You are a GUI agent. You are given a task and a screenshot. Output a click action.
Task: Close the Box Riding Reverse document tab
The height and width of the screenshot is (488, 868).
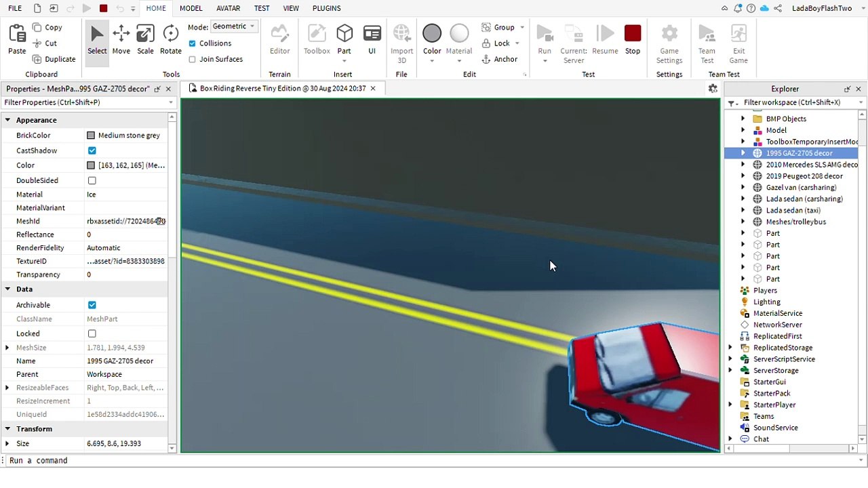tap(372, 89)
